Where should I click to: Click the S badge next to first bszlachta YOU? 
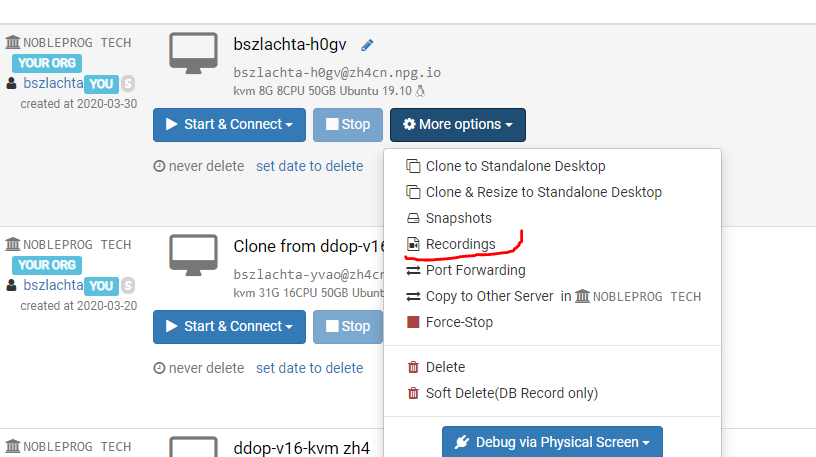point(128,83)
